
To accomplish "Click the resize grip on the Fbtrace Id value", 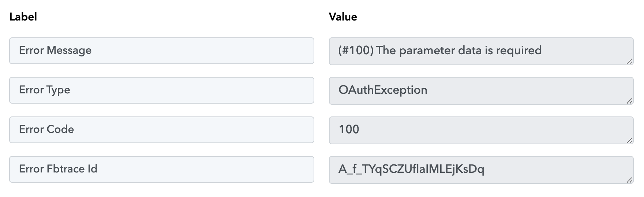I will tap(629, 180).
